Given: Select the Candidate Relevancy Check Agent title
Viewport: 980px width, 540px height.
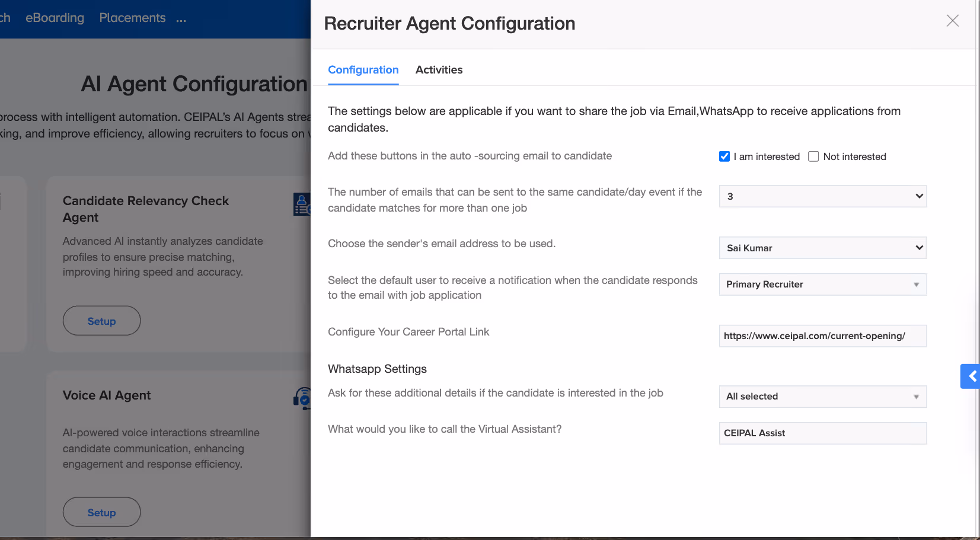Looking at the screenshot, I should pyautogui.click(x=145, y=209).
